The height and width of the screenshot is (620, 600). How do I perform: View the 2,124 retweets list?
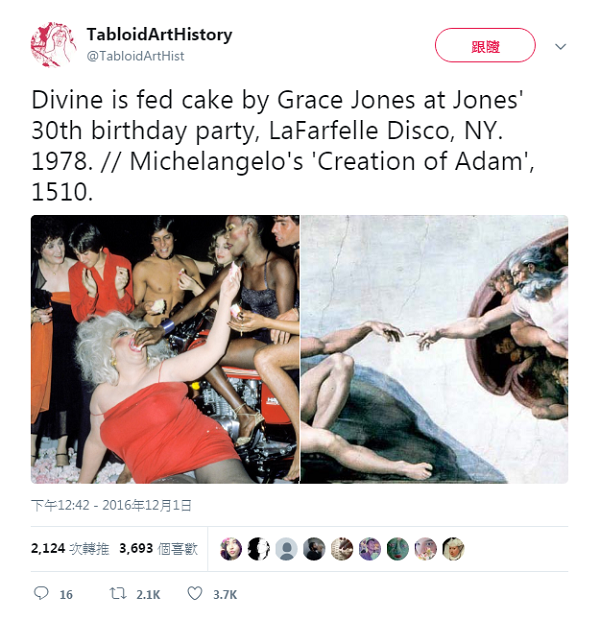pos(70,548)
